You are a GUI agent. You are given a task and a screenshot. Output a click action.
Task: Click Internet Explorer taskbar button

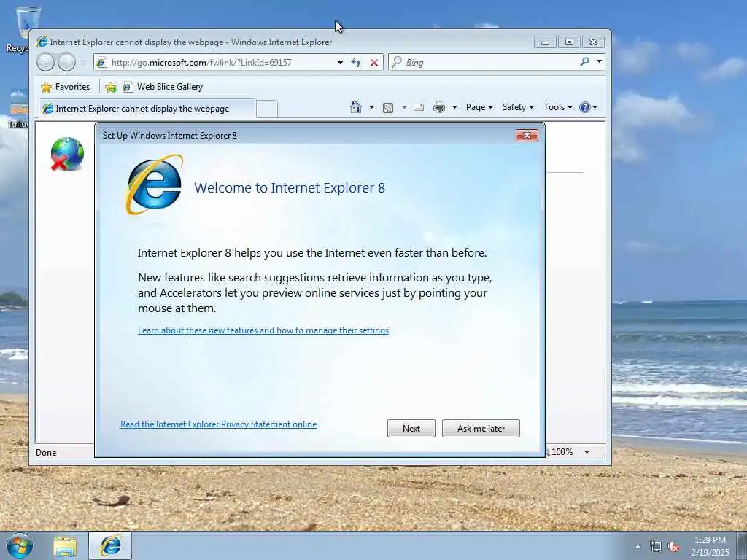point(110,545)
